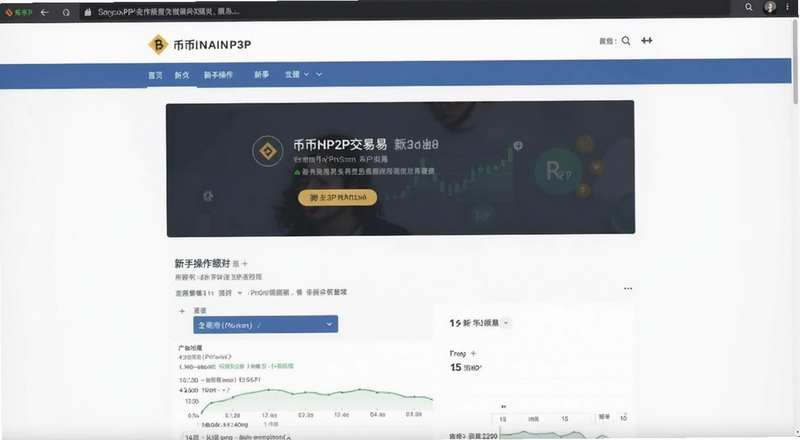This screenshot has height=440, width=800.
Task: Click the browser back arrow
Action: (44, 12)
